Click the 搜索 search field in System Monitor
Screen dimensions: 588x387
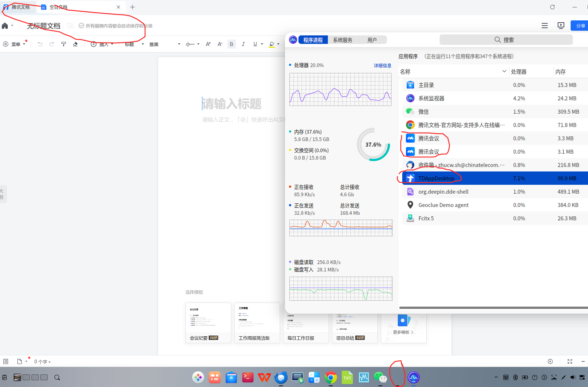(506, 40)
